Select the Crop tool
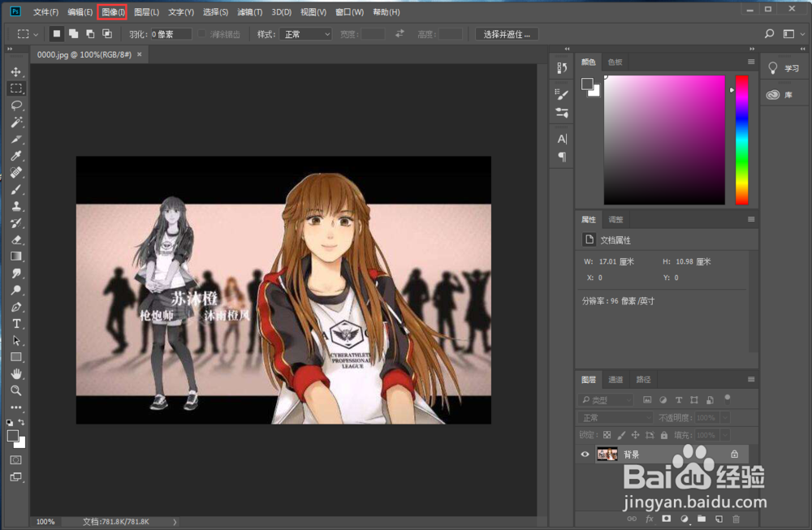 pos(16,140)
